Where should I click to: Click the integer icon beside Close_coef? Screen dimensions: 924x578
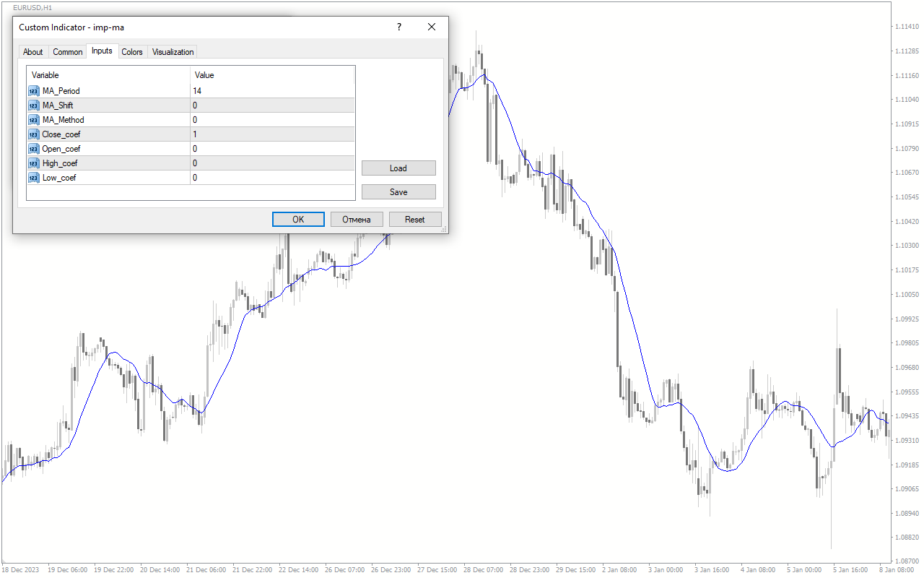pos(34,134)
